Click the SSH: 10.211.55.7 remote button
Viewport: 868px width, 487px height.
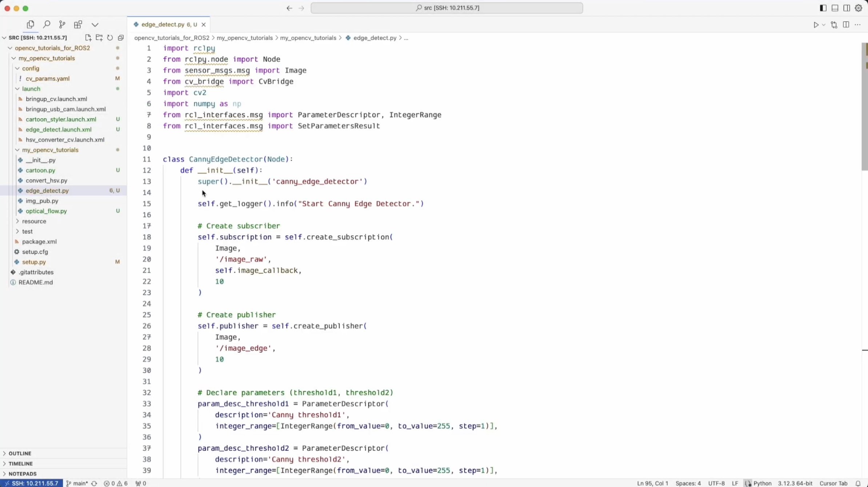coord(31,483)
